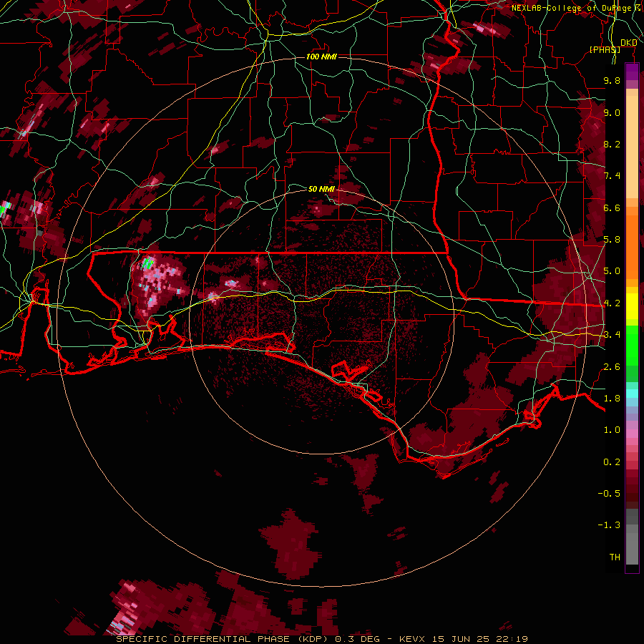Click the 8.2 scale value
This screenshot has height=644, width=644.
(612, 144)
